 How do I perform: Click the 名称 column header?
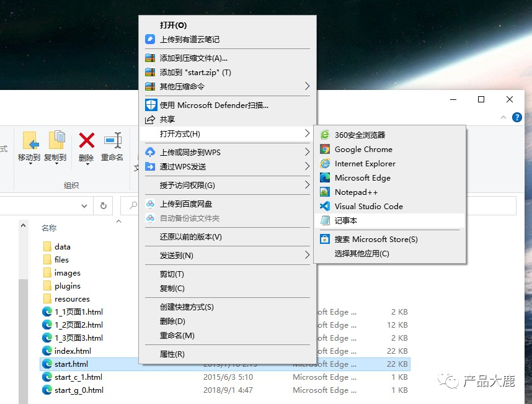49,228
